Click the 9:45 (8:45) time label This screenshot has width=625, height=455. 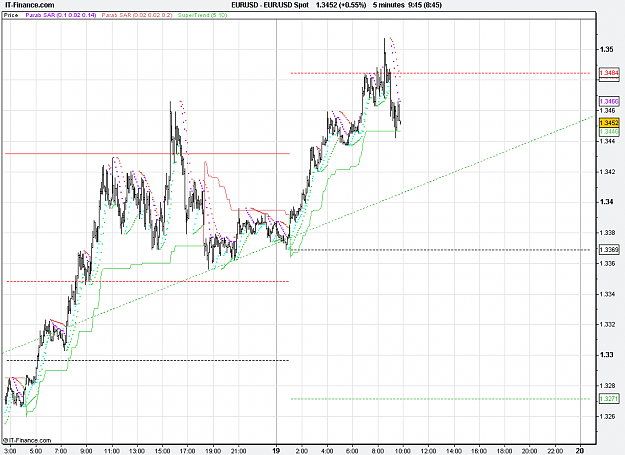(424, 5)
